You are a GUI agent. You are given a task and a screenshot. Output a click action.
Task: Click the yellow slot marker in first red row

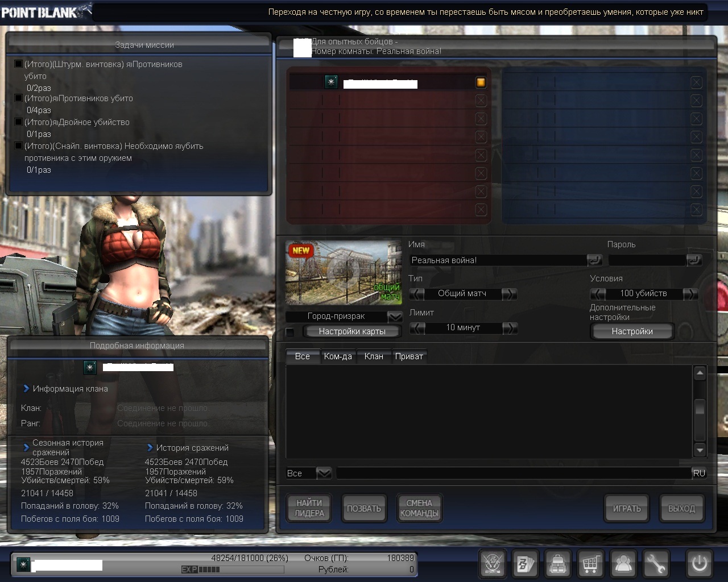(481, 82)
